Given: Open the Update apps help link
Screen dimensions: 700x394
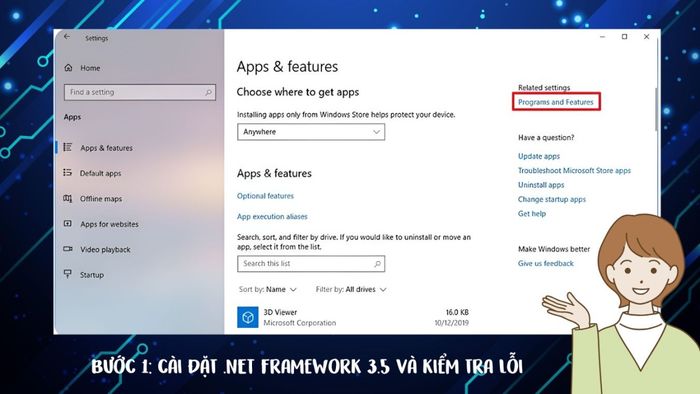Looking at the screenshot, I should 539,156.
